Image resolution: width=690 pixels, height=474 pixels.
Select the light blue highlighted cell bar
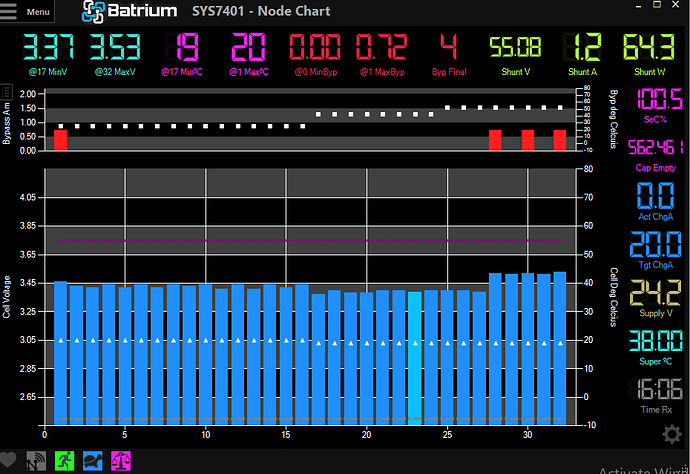pos(415,355)
